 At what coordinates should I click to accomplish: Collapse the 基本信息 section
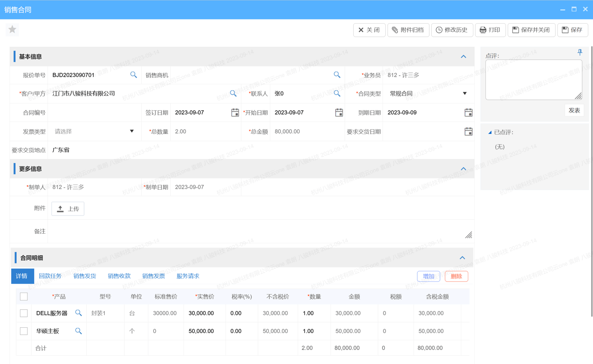click(463, 56)
